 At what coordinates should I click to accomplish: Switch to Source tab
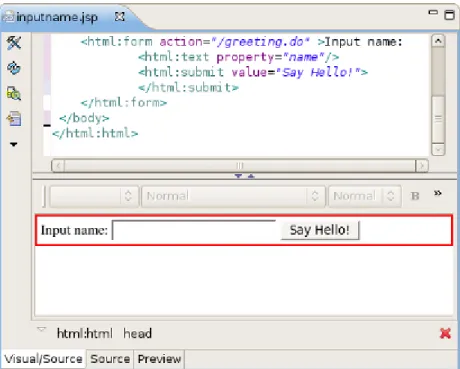(x=110, y=359)
